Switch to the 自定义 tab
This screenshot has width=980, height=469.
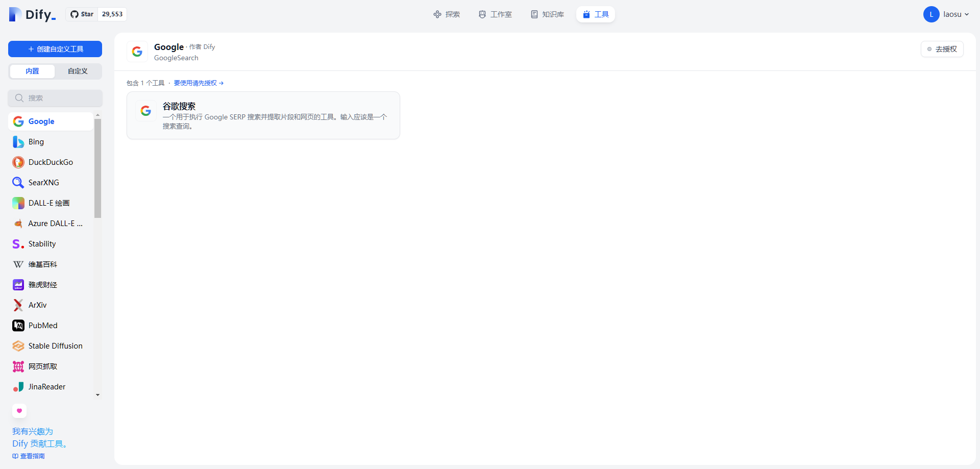tap(78, 71)
